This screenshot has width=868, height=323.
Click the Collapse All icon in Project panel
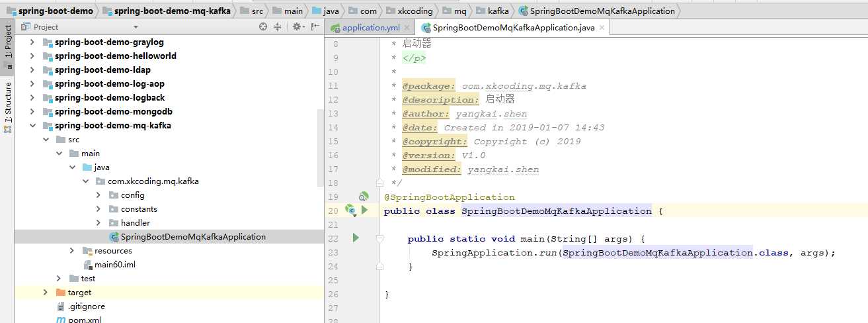(x=278, y=27)
